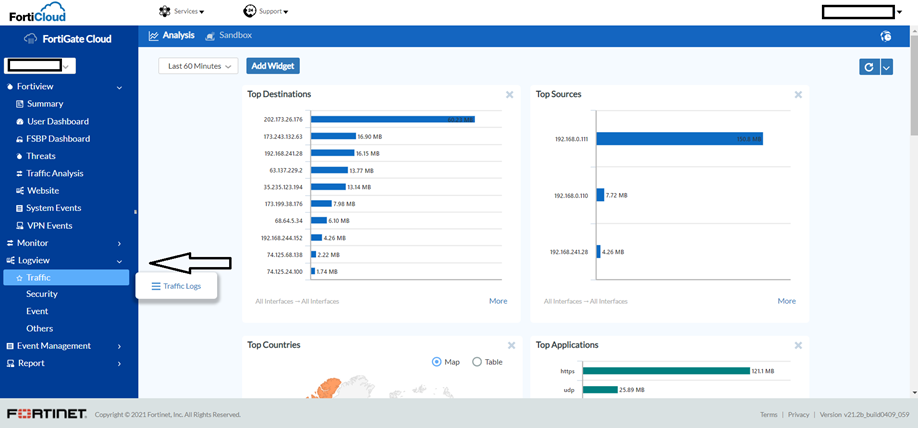Click the refresh icon button

(869, 67)
